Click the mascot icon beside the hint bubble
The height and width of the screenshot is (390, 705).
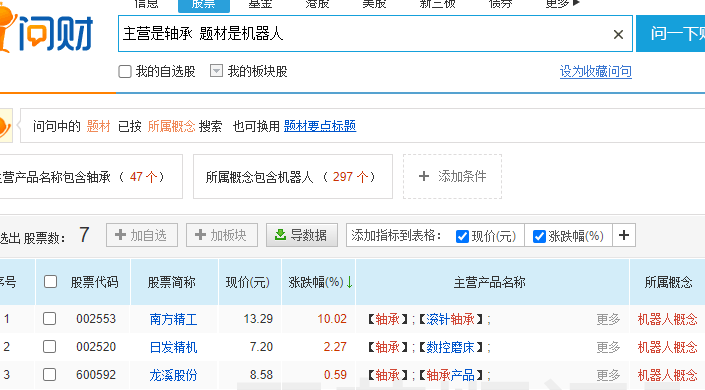5,126
